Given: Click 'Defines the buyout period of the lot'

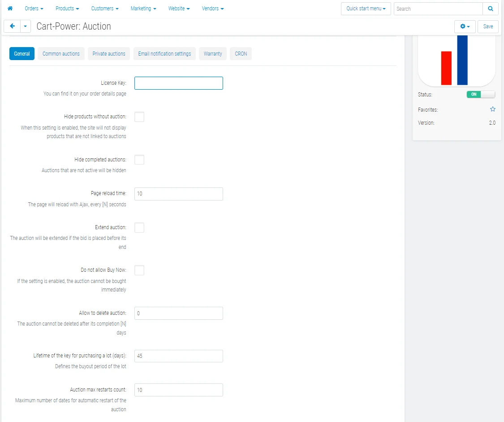Looking at the screenshot, I should 90,366.
